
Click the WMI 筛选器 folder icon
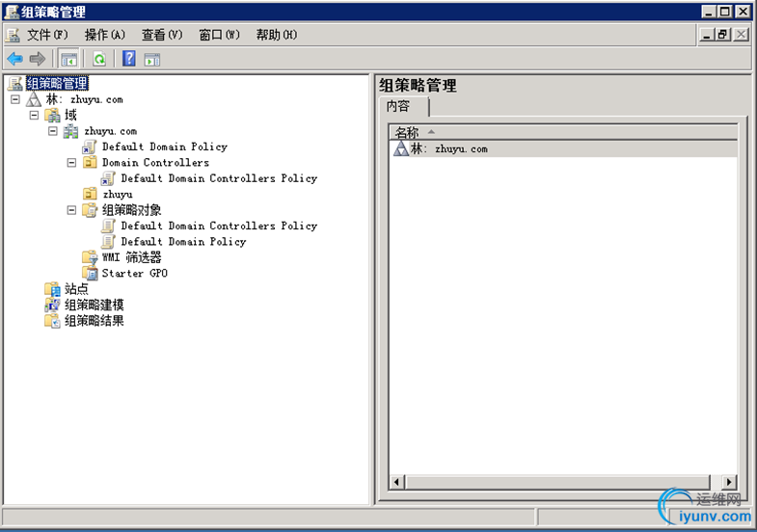tap(90, 257)
